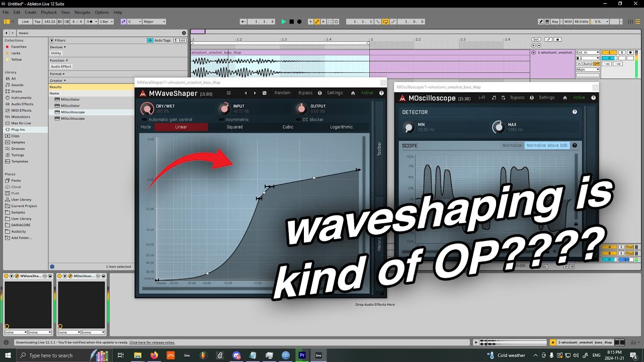644x362 pixels.
Task: Click the Edit button in the browser filters
Action: tap(180, 40)
